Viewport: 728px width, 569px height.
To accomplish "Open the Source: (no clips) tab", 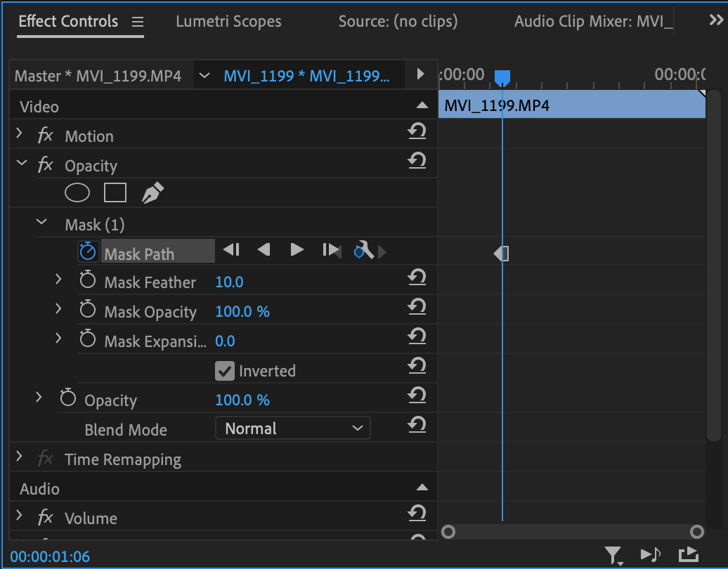I will [x=398, y=21].
